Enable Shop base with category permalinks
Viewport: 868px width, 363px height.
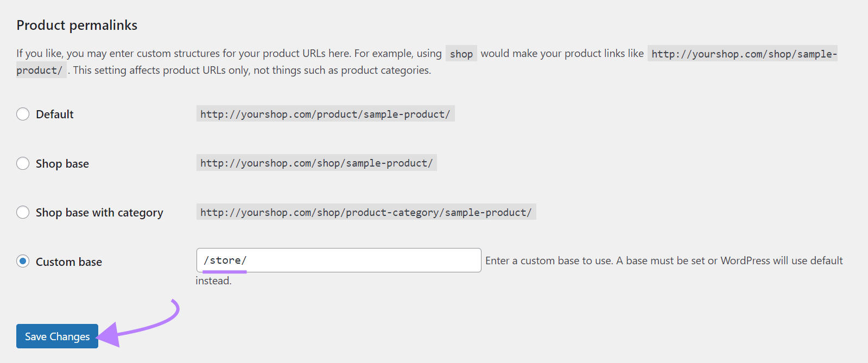point(23,212)
